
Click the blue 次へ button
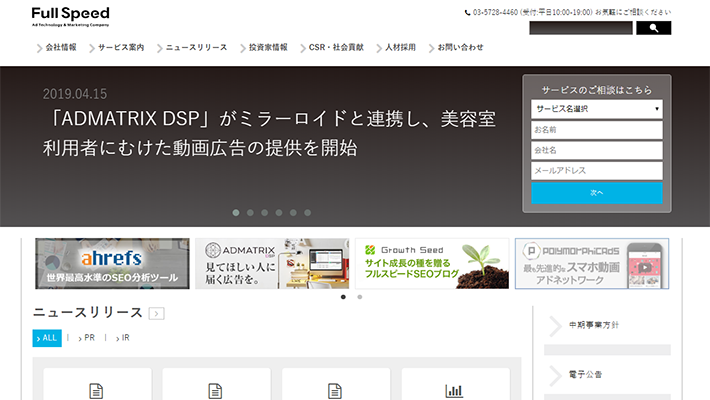[x=596, y=193]
